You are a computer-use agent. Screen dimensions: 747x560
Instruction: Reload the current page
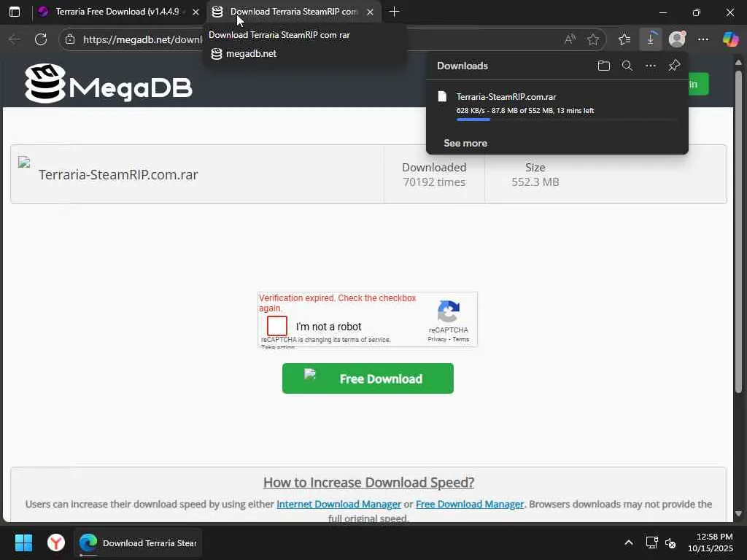coord(41,39)
